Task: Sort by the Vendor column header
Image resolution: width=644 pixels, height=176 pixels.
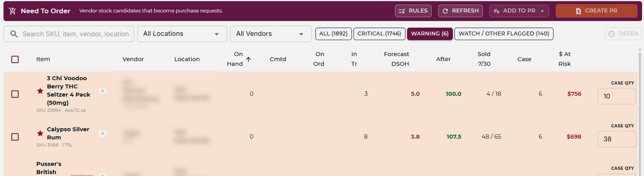Action: 133,59
